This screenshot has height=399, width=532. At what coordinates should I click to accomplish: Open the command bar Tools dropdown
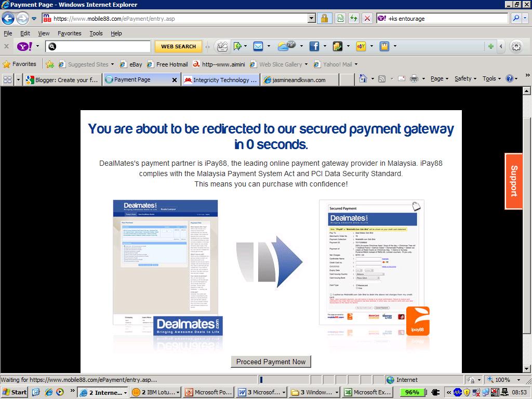pos(491,79)
